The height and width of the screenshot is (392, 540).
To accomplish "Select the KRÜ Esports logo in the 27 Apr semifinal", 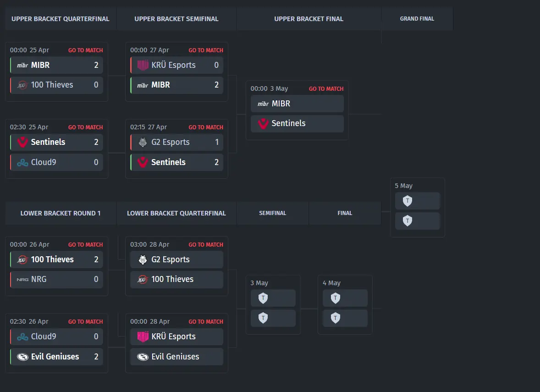I will [143, 65].
